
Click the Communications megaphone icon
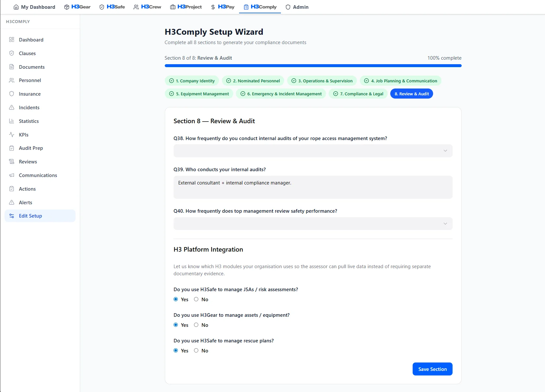click(x=12, y=175)
